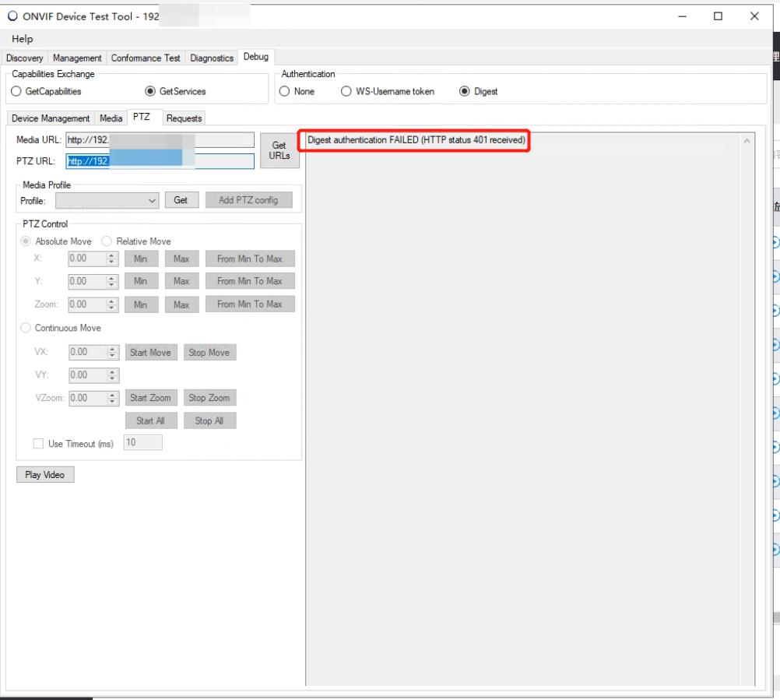
Task: Click From Min To Max for Y
Action: (x=250, y=281)
